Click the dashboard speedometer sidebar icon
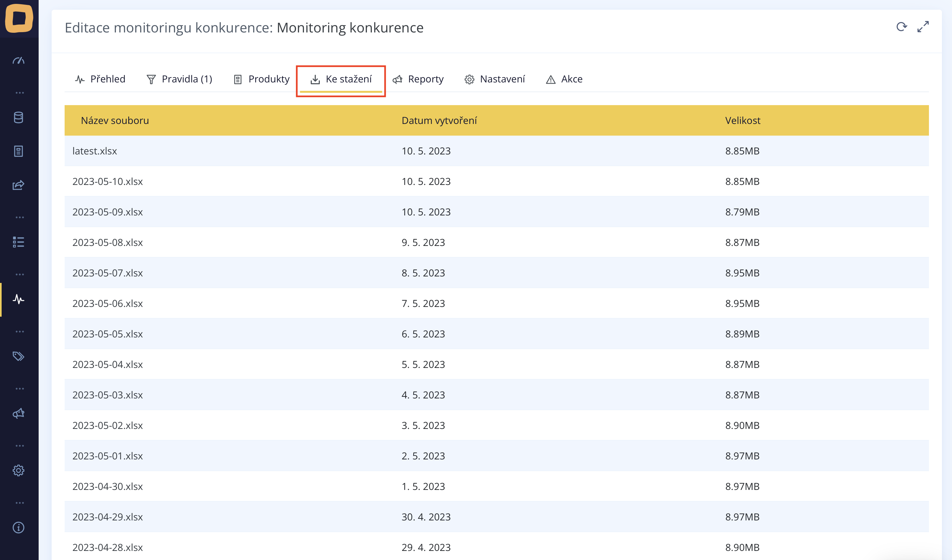 [19, 60]
